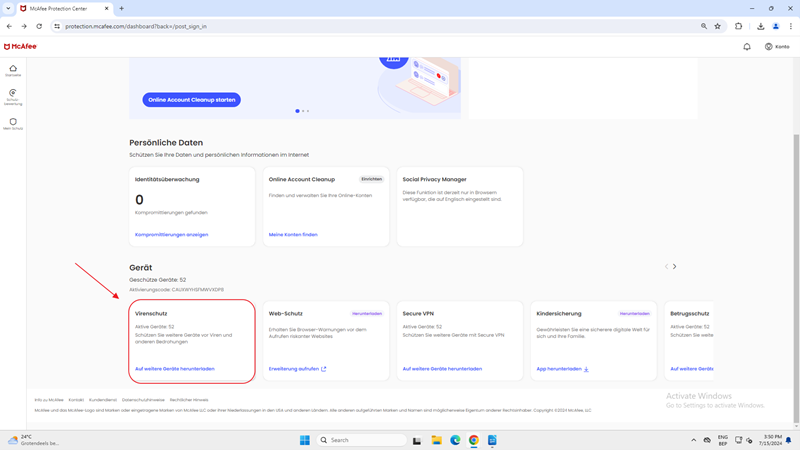
Task: Click Secure VPN Auf weitere Geräte herunterladen link
Action: point(442,369)
